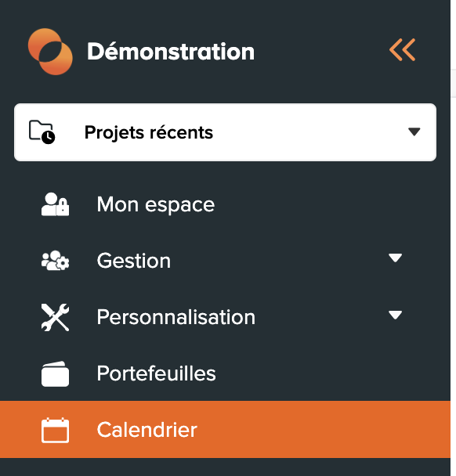Select the Portefeuilles menu entry
The width and height of the screenshot is (456, 476).
click(x=225, y=373)
